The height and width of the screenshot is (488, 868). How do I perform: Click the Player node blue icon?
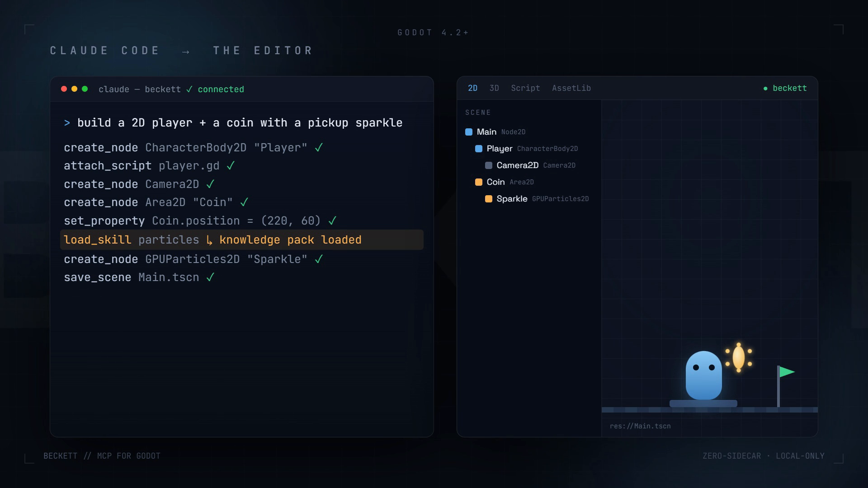click(479, 149)
